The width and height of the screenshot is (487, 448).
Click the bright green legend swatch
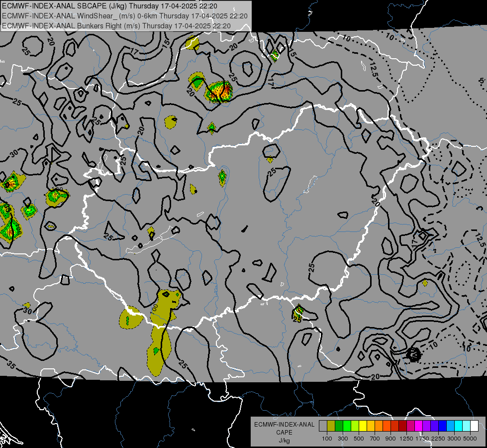point(347,426)
